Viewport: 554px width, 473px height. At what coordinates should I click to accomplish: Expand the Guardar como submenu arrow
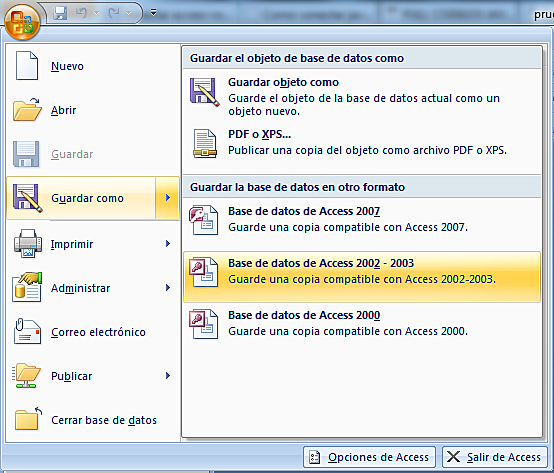coord(167,198)
